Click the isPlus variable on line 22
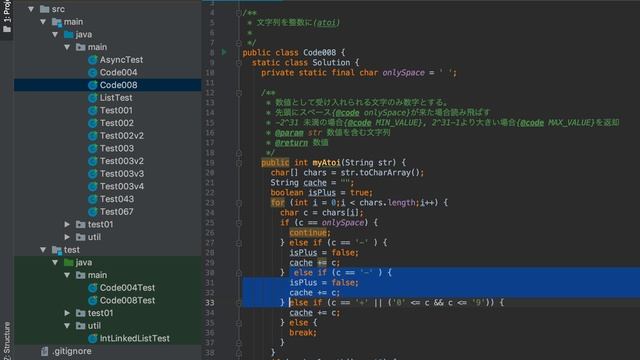 tap(322, 193)
